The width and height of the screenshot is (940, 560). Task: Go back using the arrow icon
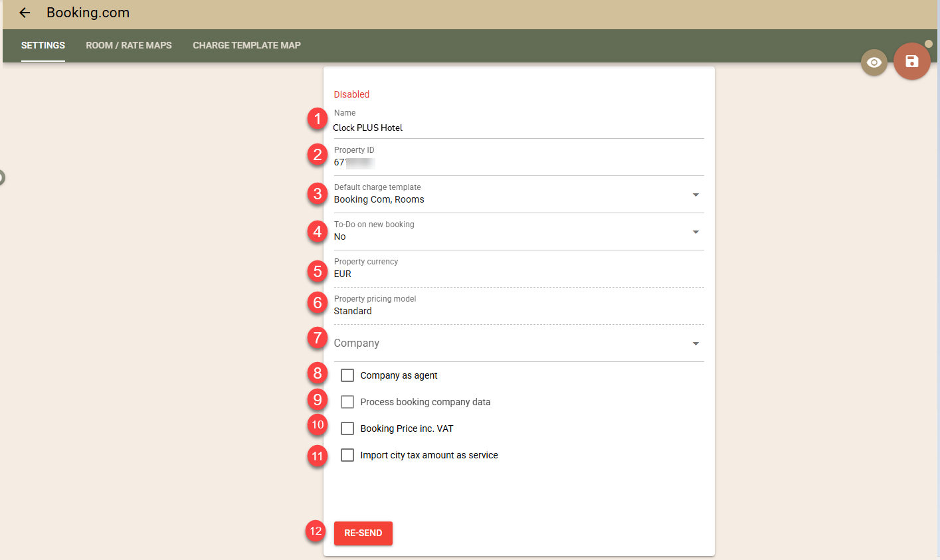[25, 13]
